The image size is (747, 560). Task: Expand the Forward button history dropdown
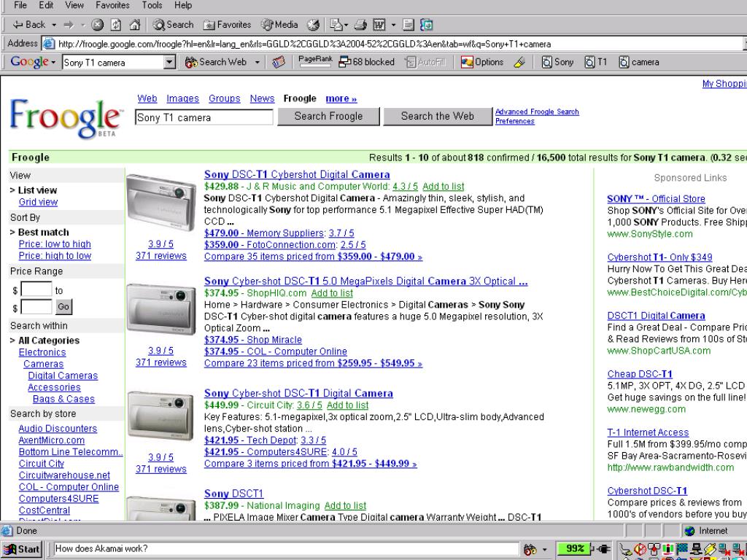(x=83, y=25)
